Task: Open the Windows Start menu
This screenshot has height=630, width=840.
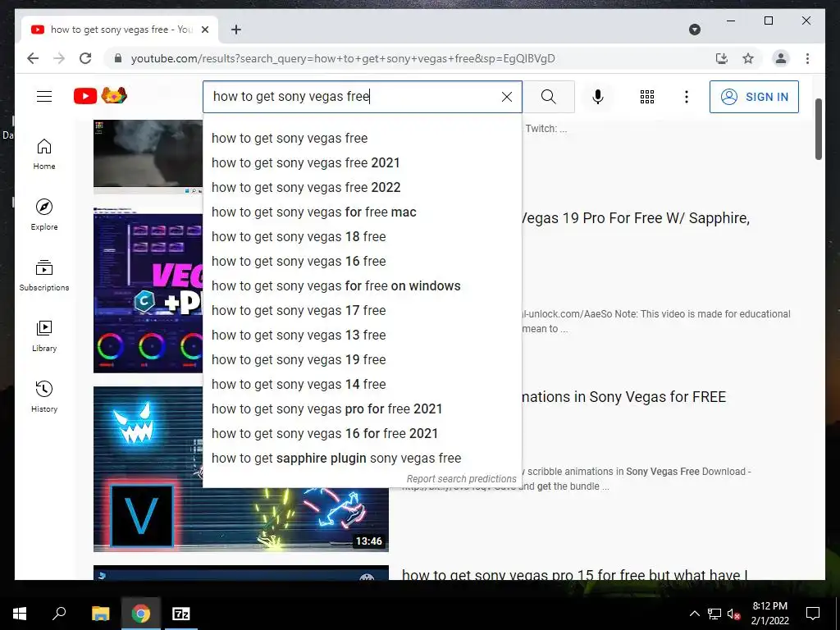Action: [x=20, y=614]
